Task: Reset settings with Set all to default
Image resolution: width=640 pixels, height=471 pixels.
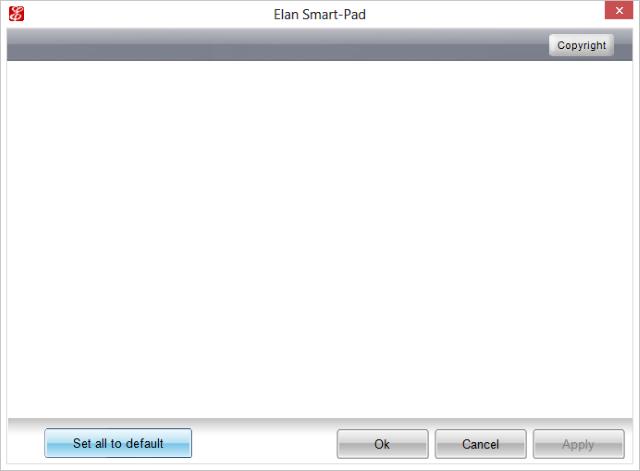Action: [118, 443]
